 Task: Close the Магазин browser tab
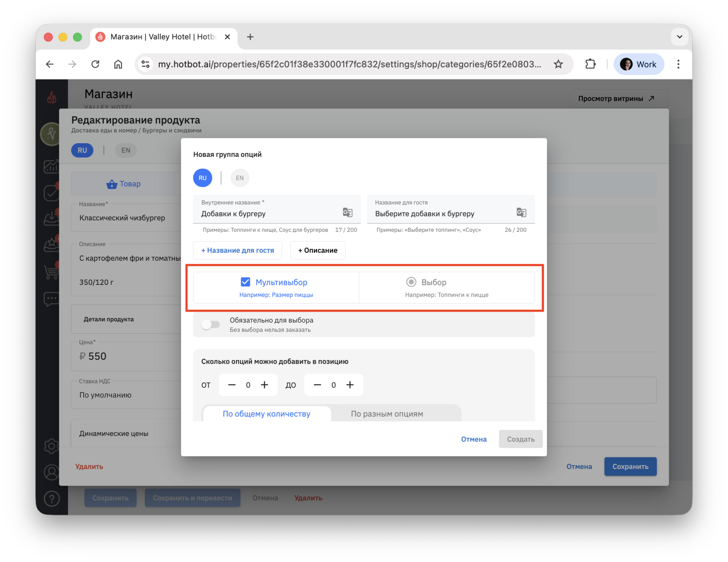point(227,37)
